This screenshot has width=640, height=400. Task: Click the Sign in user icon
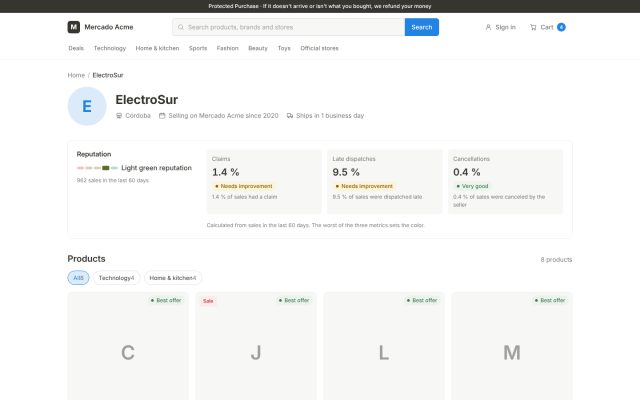[488, 27]
